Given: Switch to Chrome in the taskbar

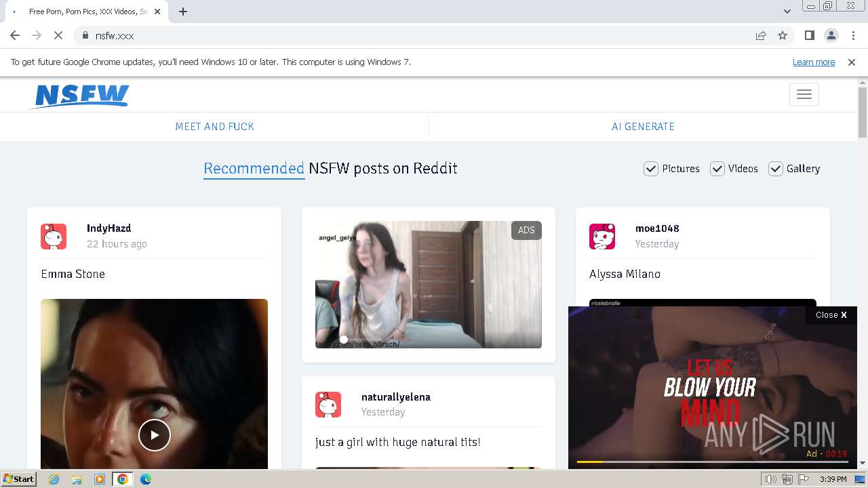Looking at the screenshot, I should tap(123, 479).
